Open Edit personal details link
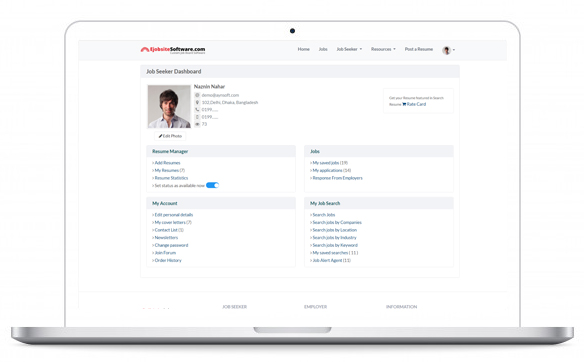 (x=174, y=215)
